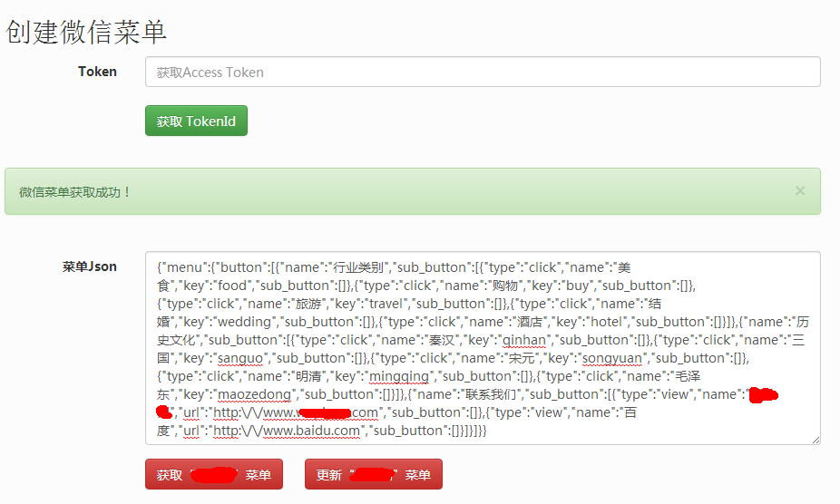The height and width of the screenshot is (504, 840).
Task: Click the green 获取 TokenId button
Action: tap(196, 121)
